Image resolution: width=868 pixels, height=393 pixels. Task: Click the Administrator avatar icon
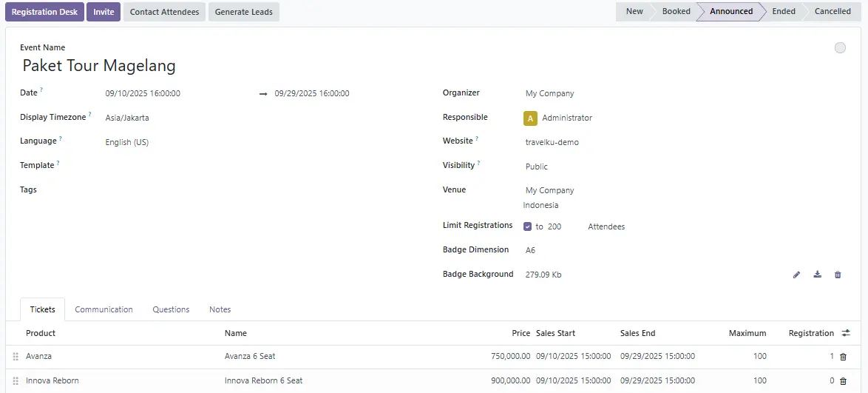pyautogui.click(x=530, y=118)
